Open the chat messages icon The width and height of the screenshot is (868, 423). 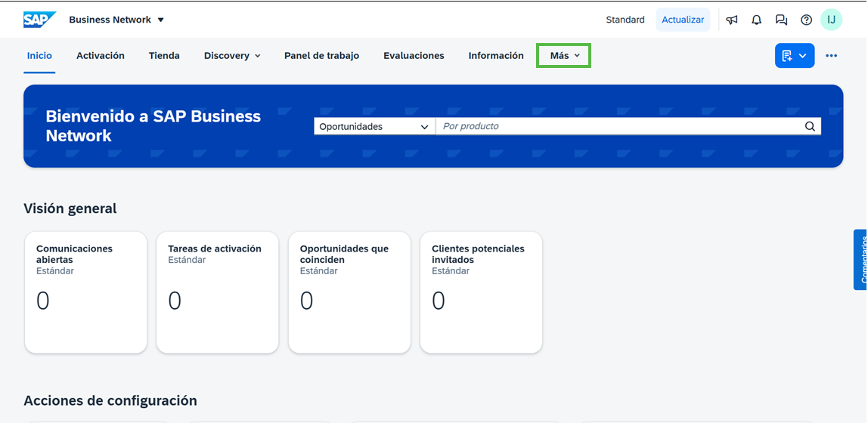tap(781, 20)
